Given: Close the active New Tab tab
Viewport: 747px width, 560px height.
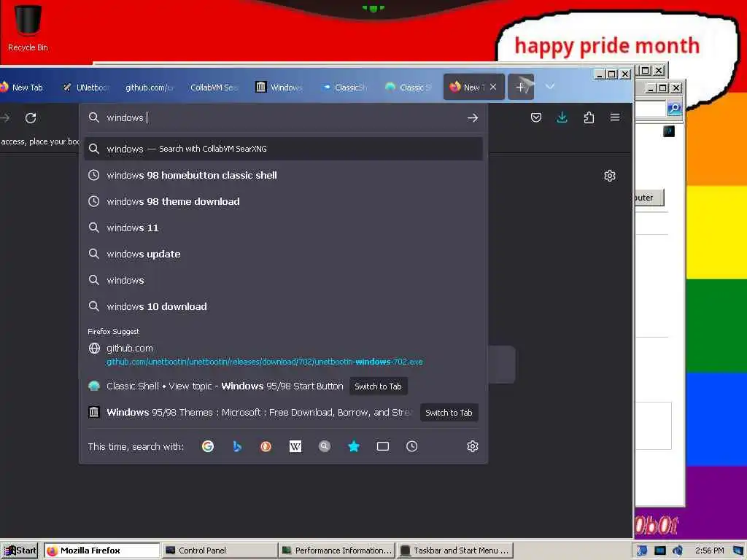Looking at the screenshot, I should (x=493, y=87).
